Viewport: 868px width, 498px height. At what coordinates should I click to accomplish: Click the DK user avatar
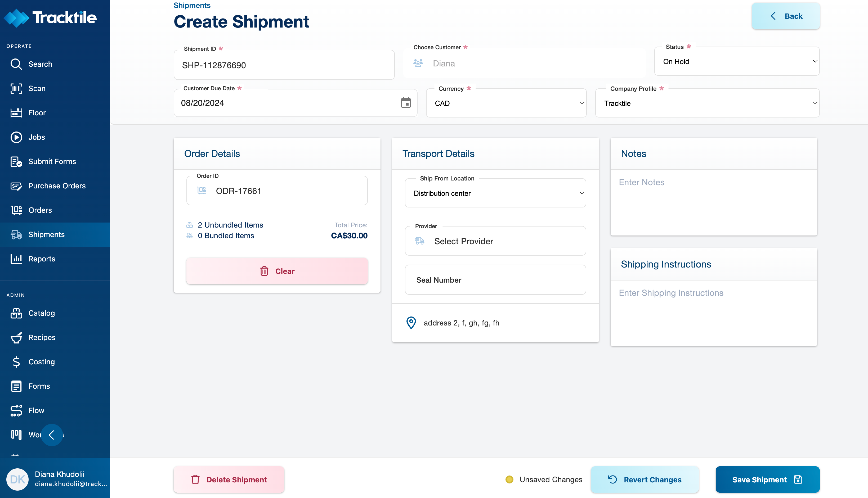(x=17, y=479)
